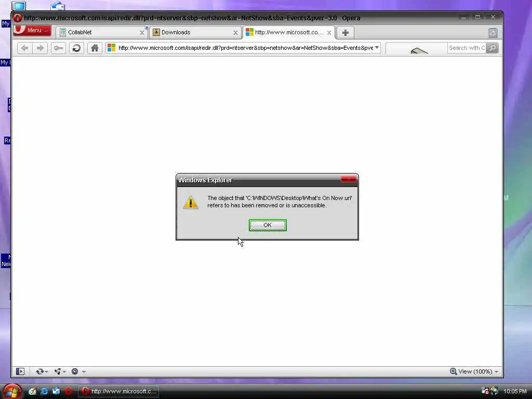Open the Opera Turbo status icon
532x399 pixels.
(75, 371)
